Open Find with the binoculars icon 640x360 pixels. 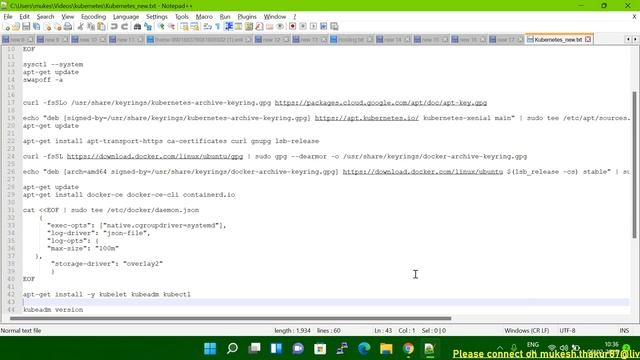pyautogui.click(x=138, y=27)
